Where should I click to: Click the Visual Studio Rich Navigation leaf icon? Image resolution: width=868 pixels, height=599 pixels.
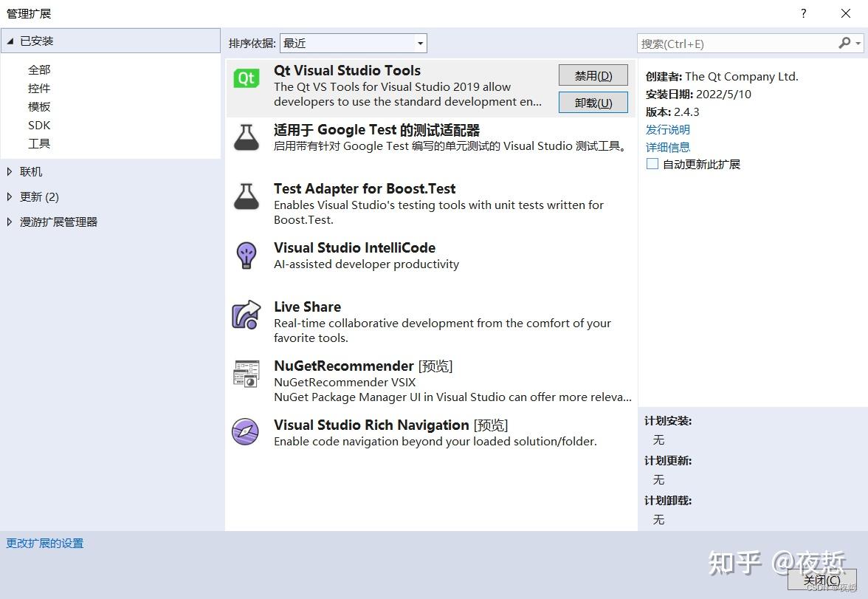(x=246, y=433)
